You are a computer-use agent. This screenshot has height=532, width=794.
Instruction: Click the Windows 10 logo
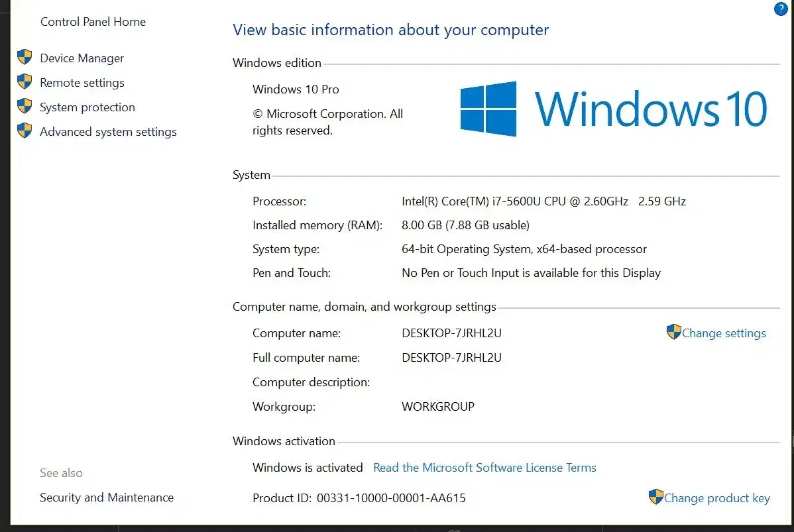coord(613,109)
